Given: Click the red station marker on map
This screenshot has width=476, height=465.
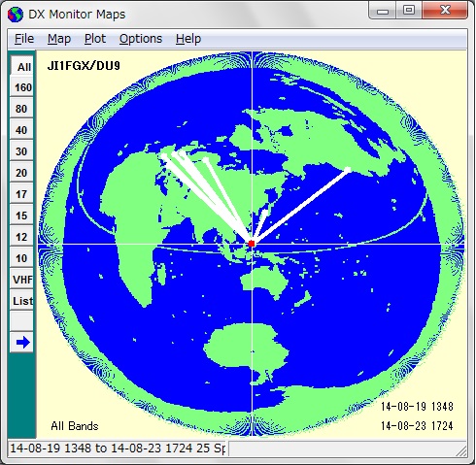Looking at the screenshot, I should point(252,244).
